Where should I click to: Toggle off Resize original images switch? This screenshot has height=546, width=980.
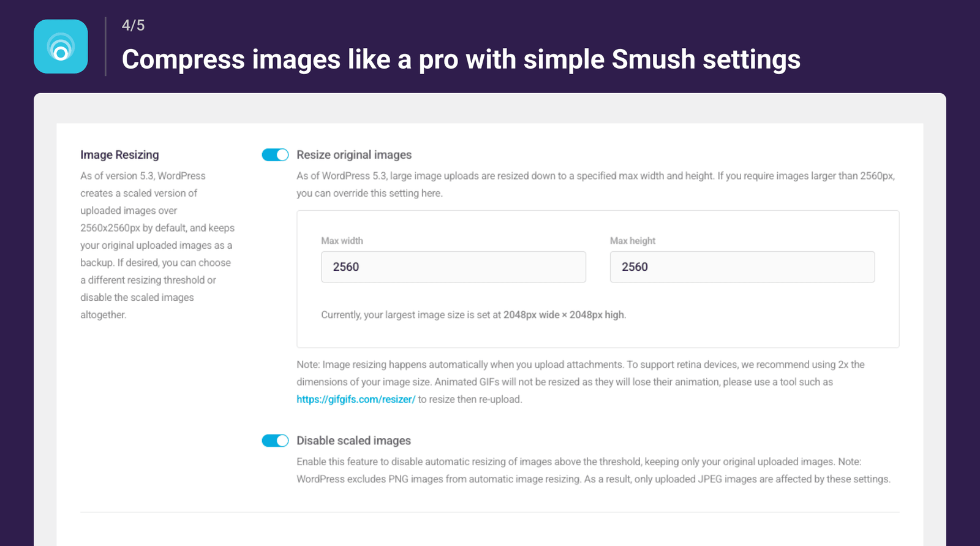click(275, 155)
